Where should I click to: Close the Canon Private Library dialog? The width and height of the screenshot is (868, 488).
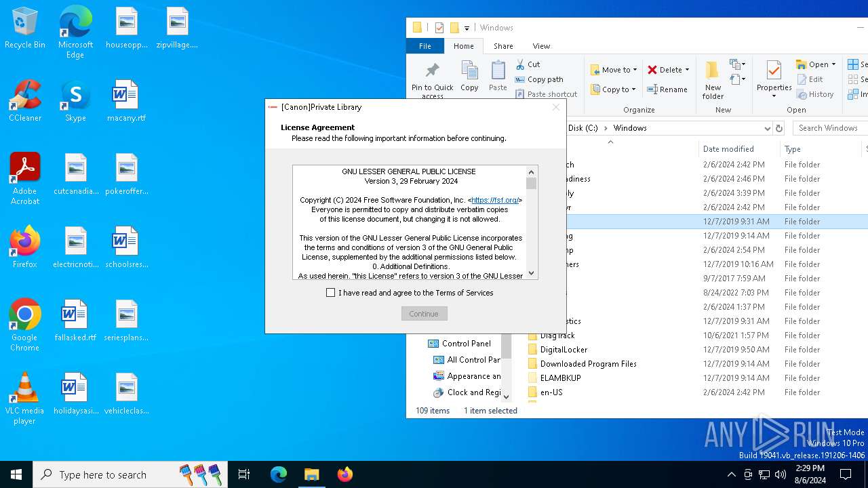coord(556,107)
